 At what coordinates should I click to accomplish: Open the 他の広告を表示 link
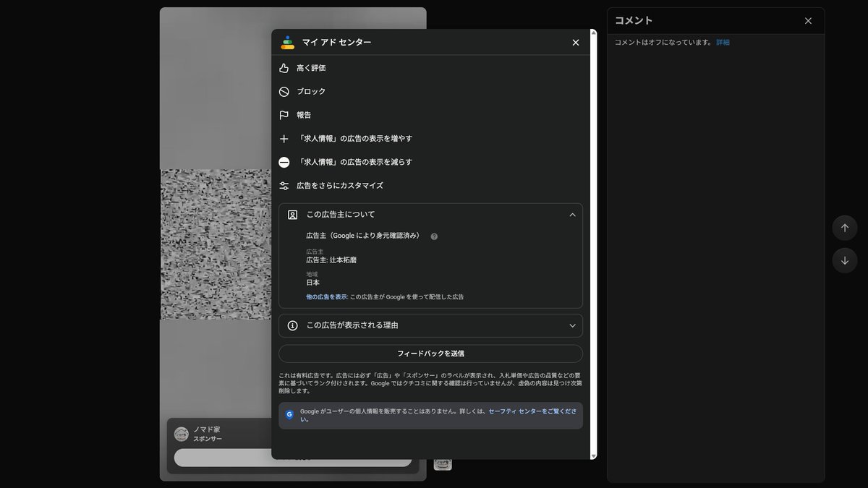click(326, 297)
